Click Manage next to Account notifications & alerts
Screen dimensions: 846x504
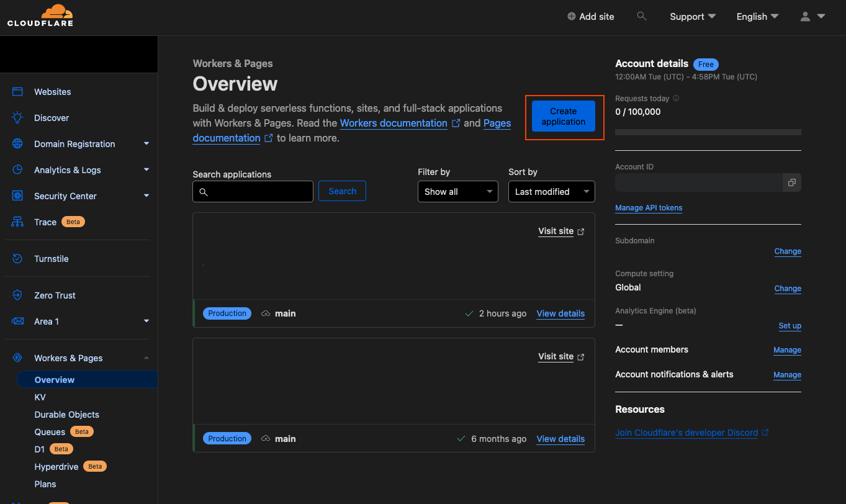787,375
